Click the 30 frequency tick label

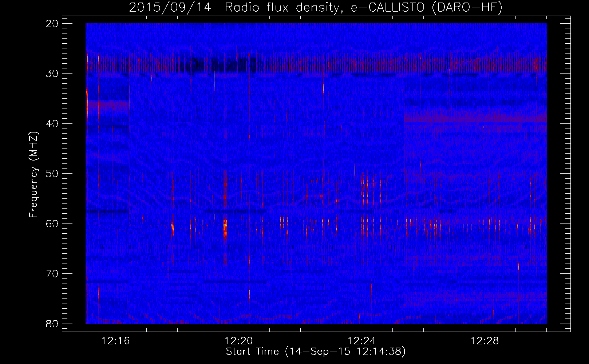pyautogui.click(x=52, y=74)
